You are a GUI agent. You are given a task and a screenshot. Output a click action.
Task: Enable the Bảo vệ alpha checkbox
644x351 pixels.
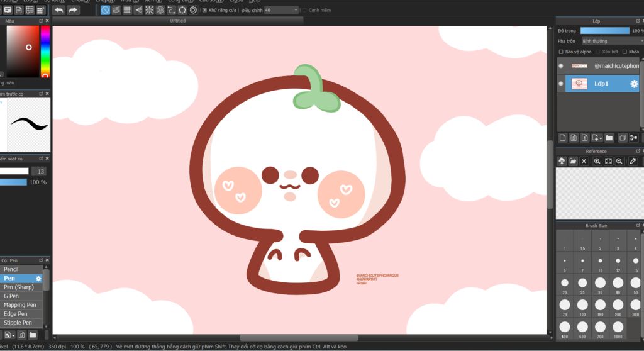tap(561, 52)
